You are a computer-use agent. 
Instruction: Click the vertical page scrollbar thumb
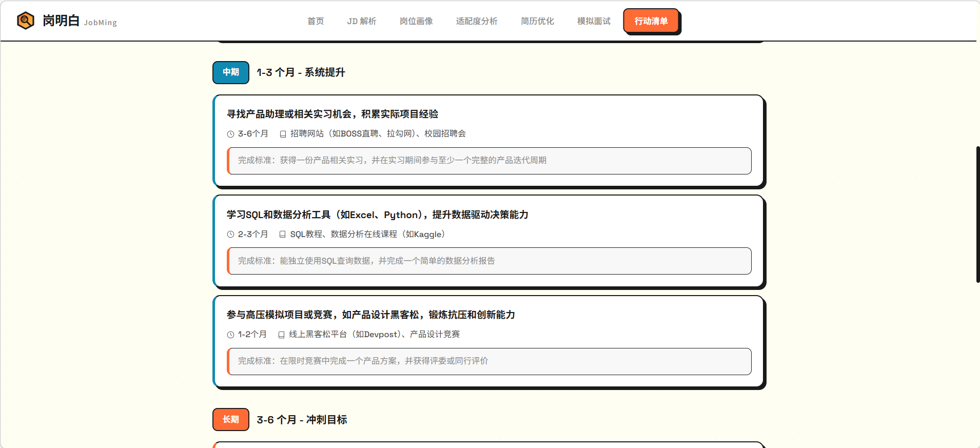977,214
